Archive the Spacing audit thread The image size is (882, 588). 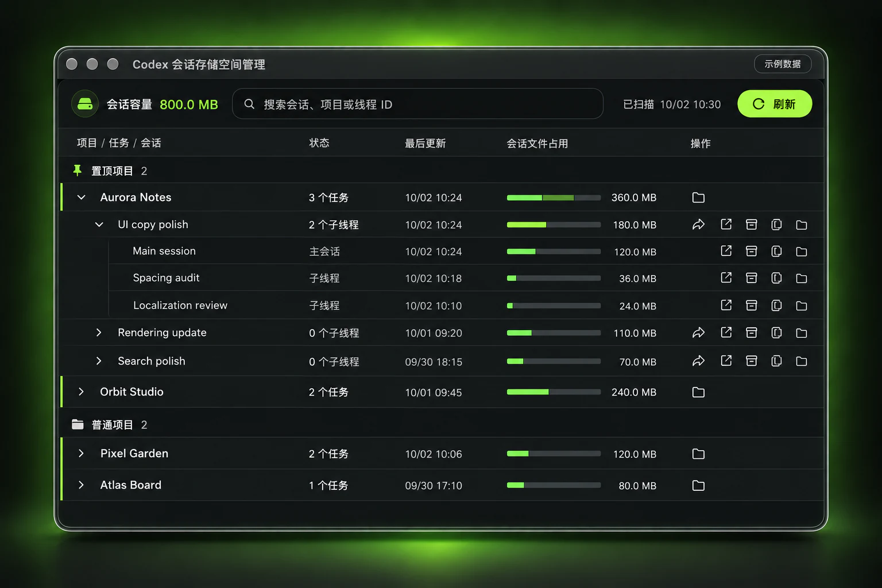pos(751,278)
